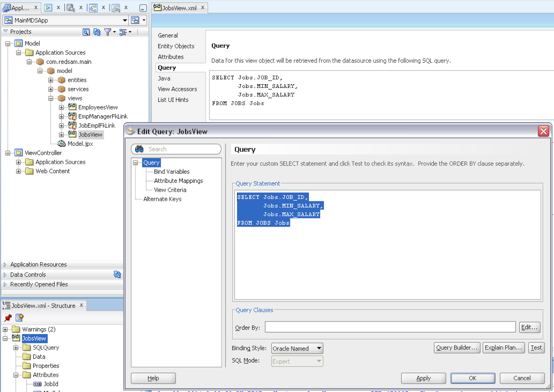
Task: Click the Edit... button for Order By
Action: click(x=529, y=327)
